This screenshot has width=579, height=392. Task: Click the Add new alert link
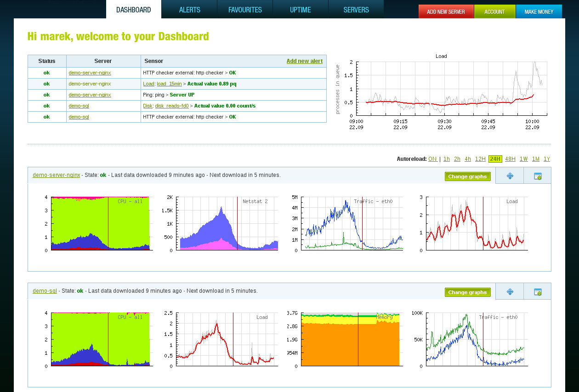(305, 61)
